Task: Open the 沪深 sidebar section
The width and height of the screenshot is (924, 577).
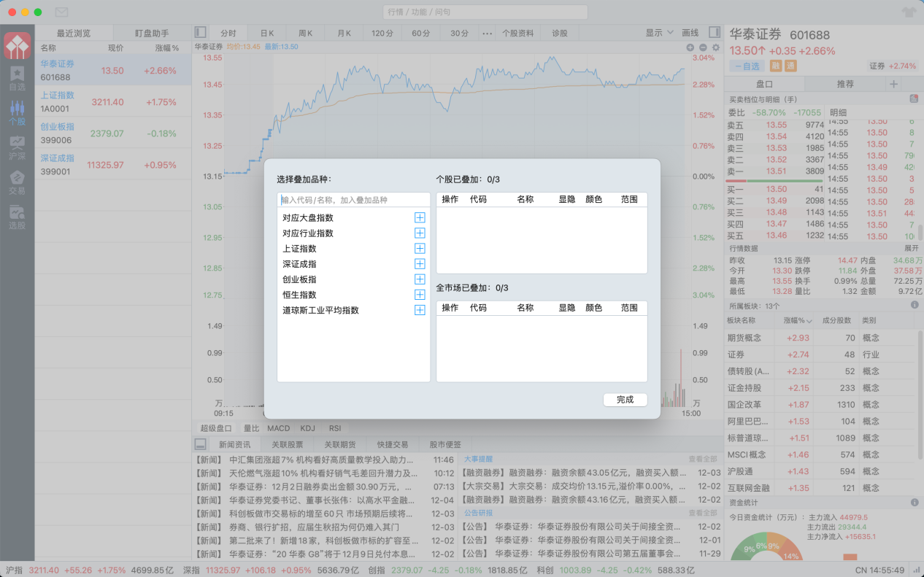Action: [x=17, y=148]
